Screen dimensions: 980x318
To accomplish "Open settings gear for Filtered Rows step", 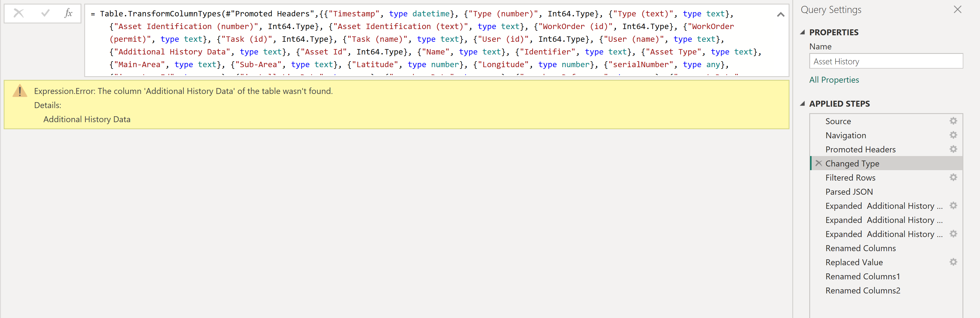I will click(x=953, y=177).
